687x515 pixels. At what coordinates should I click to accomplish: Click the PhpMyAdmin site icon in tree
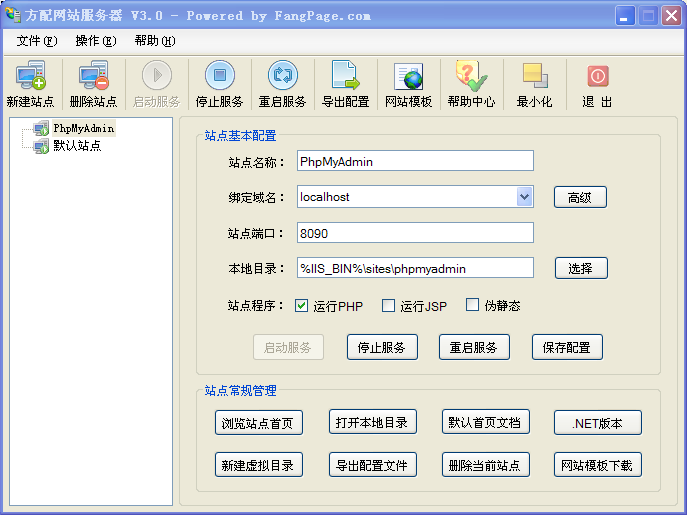42,128
